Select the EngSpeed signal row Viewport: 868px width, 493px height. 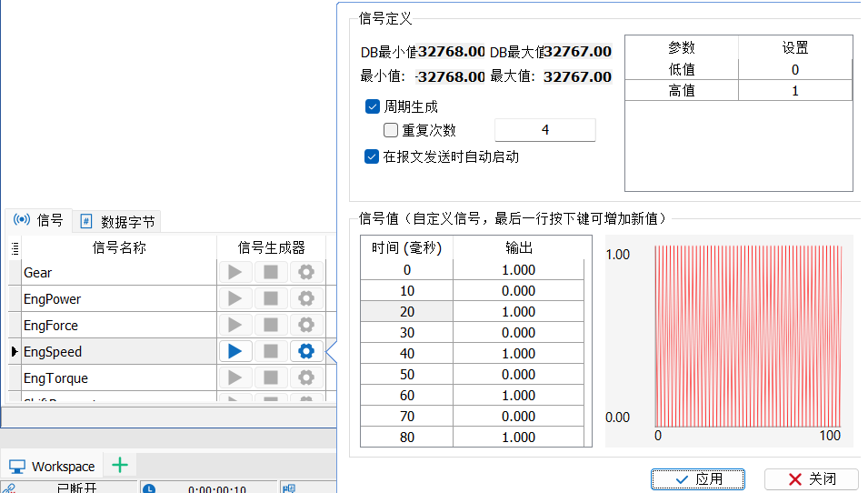(x=118, y=352)
